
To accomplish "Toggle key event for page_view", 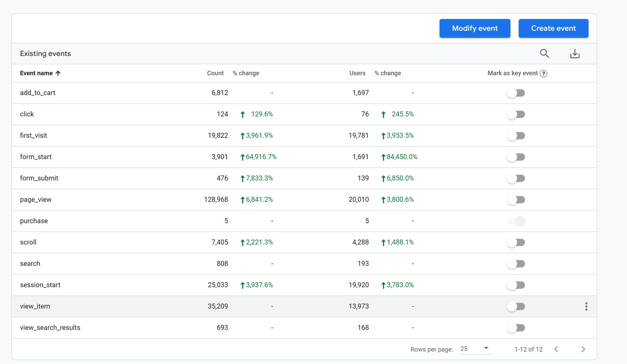I will [516, 200].
